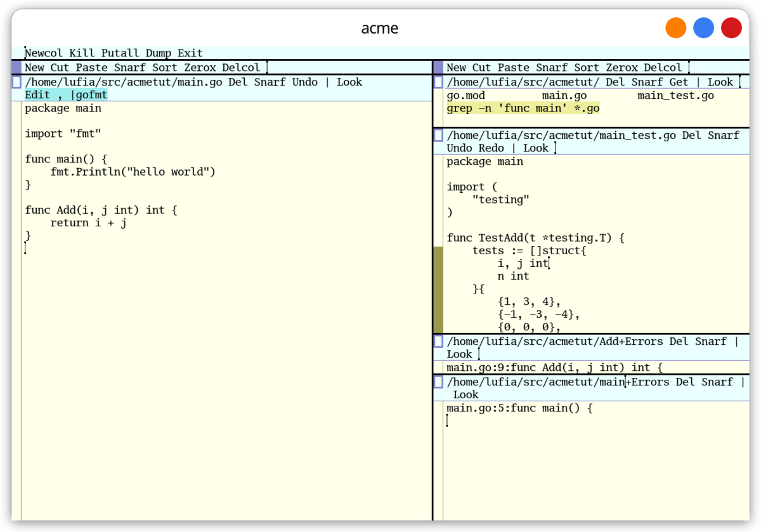Click the |gofmt command in the main.go tag
Viewport: 761px width, 532px height.
click(89, 95)
